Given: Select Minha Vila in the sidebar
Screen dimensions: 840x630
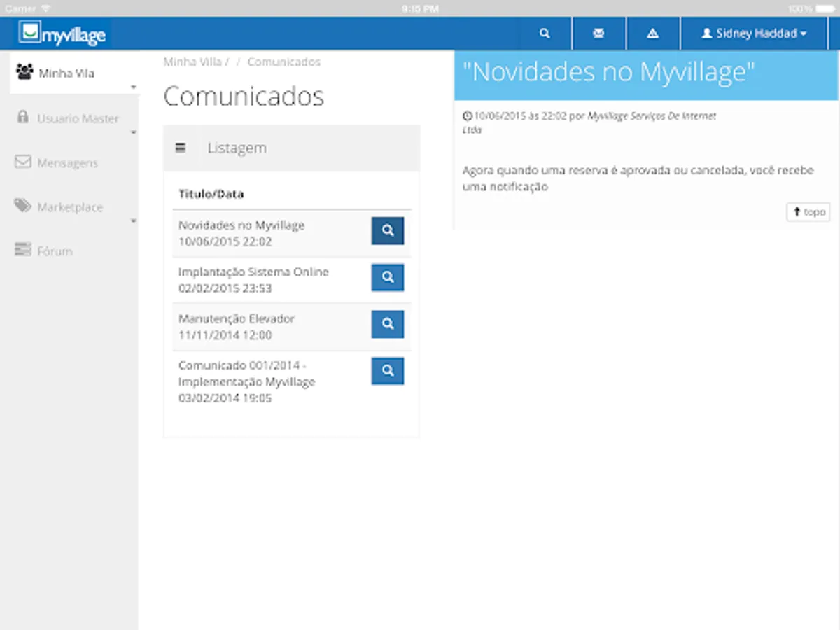Looking at the screenshot, I should [74, 73].
